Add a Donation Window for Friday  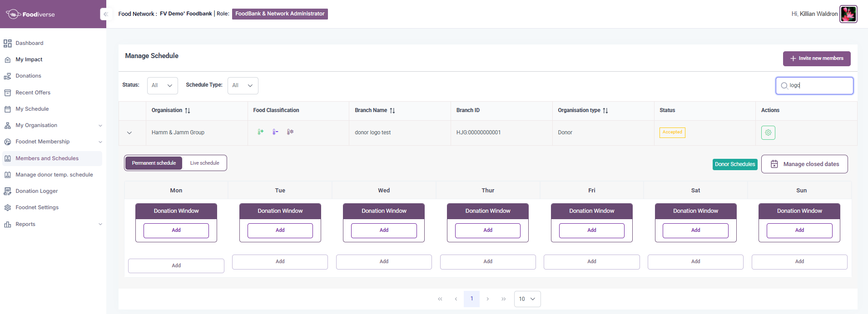click(x=592, y=231)
